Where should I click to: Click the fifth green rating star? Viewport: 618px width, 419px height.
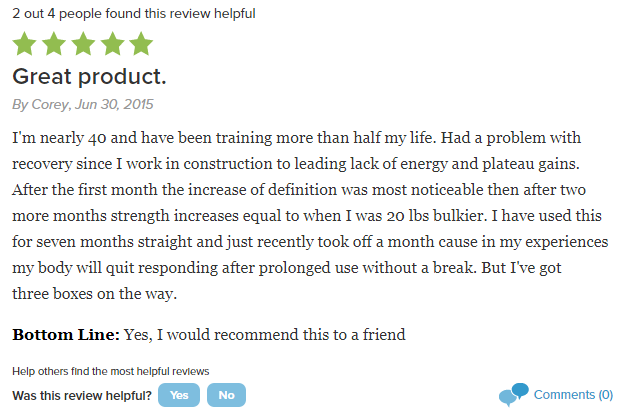(x=141, y=43)
